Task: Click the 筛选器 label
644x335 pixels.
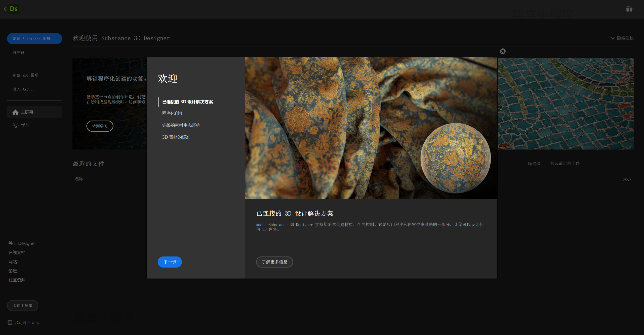Action: click(x=534, y=164)
